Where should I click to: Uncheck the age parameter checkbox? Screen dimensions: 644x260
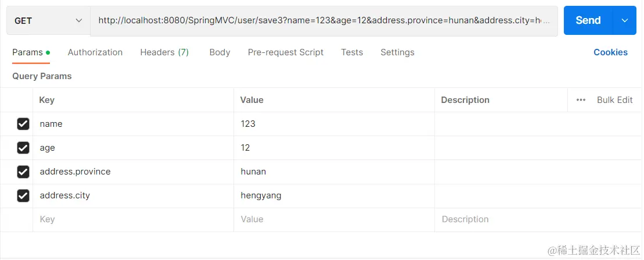pyautogui.click(x=23, y=148)
